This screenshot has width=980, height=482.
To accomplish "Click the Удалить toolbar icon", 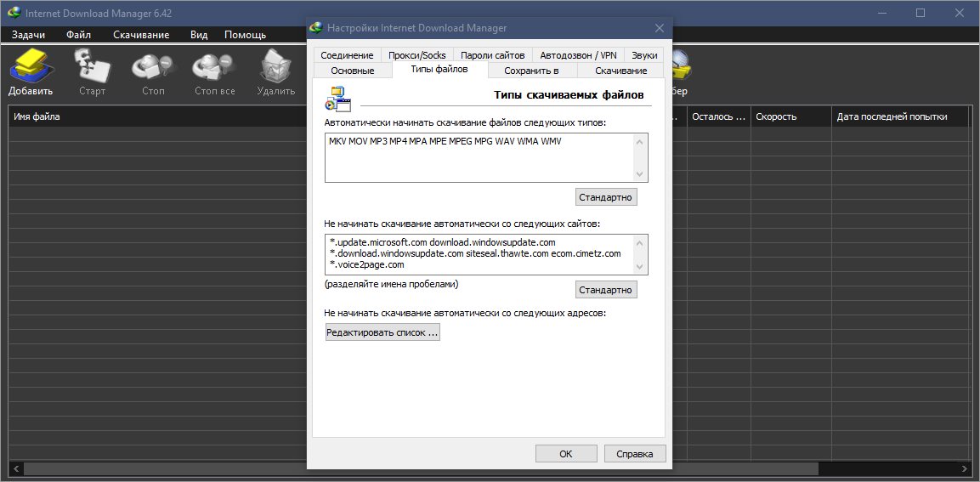I will point(275,65).
